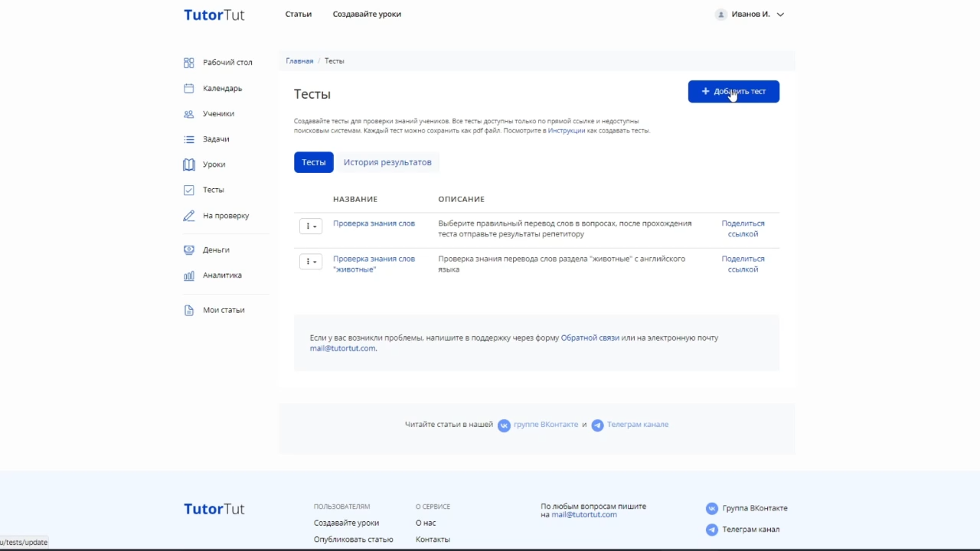This screenshot has height=551, width=980.
Task: Open the Задачи task list icon
Action: (189, 139)
